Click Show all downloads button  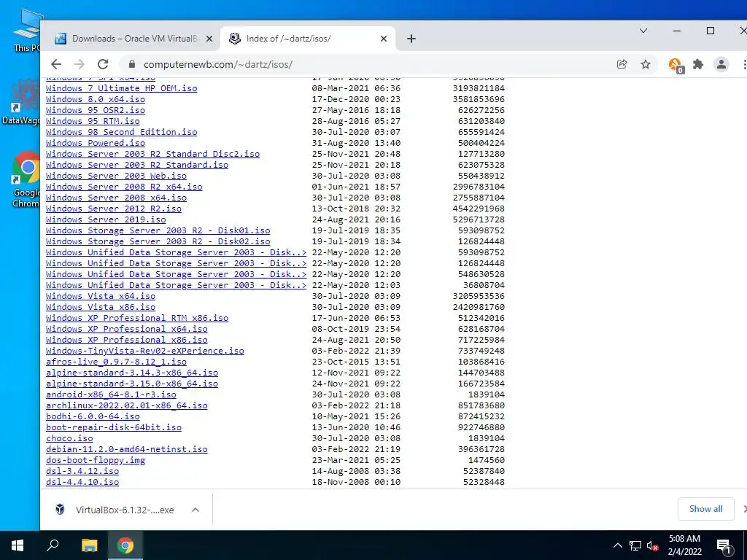click(705, 509)
